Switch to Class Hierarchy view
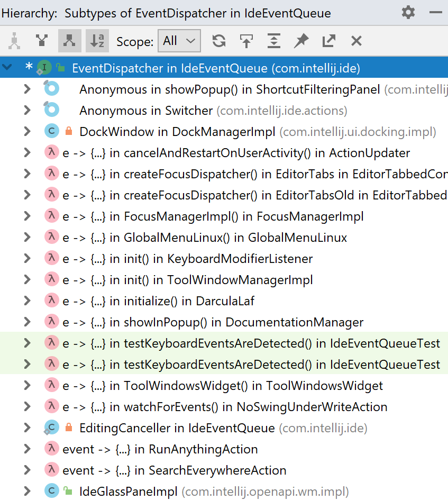The height and width of the screenshot is (500, 448). [14, 41]
